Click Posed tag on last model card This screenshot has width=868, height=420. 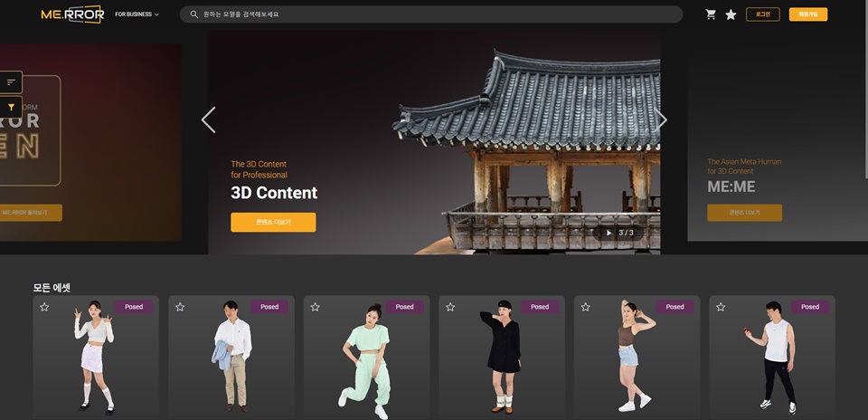809,307
